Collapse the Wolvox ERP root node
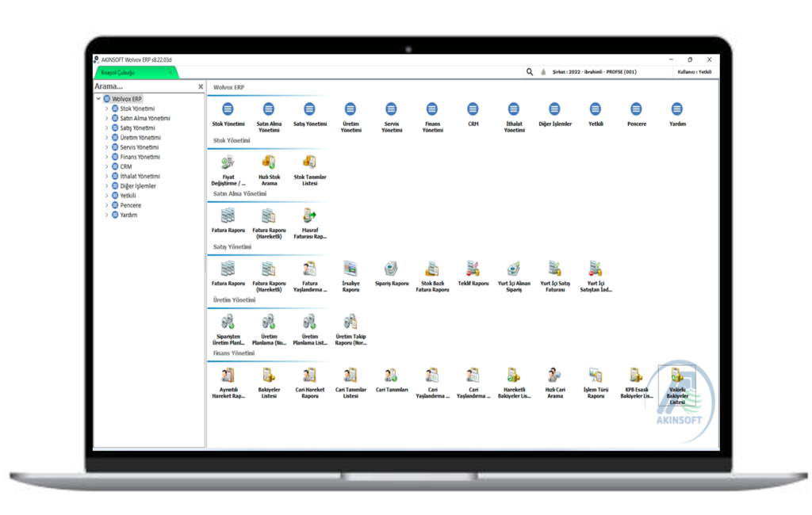 coord(98,99)
